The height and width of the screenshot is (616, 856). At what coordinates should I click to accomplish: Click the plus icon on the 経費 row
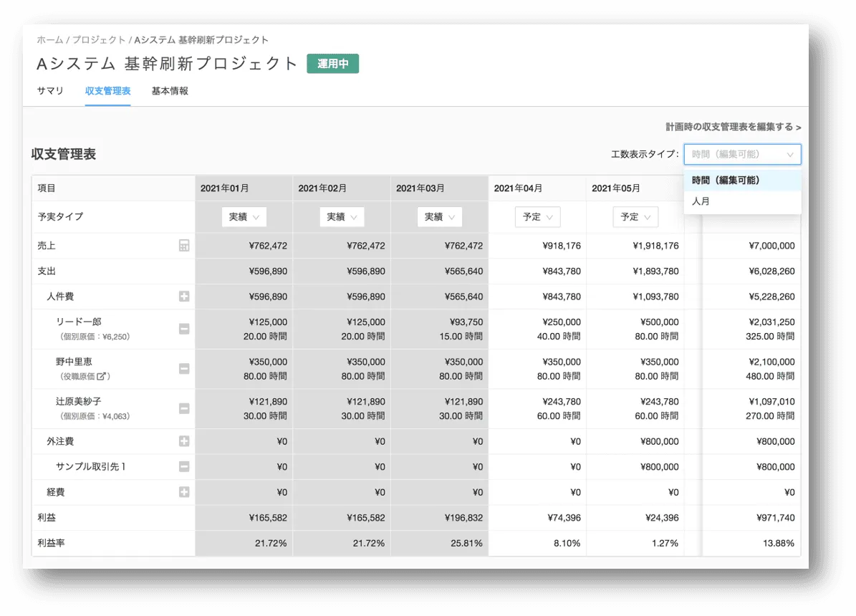click(x=186, y=492)
